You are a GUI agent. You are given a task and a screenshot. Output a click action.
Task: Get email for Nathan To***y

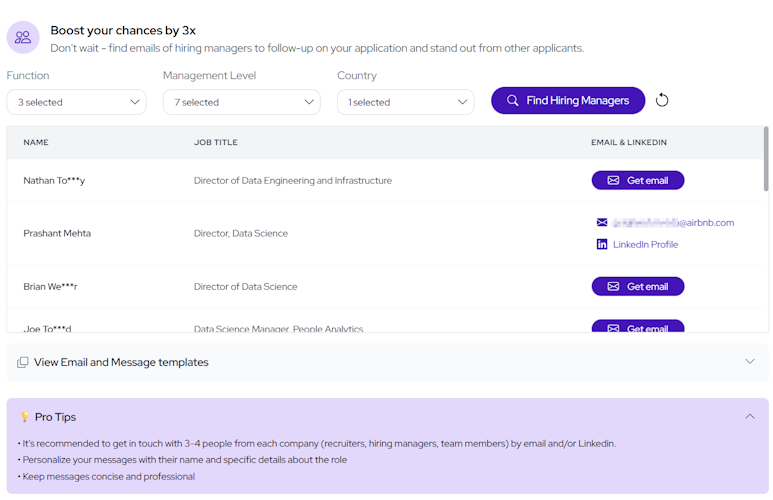point(638,180)
